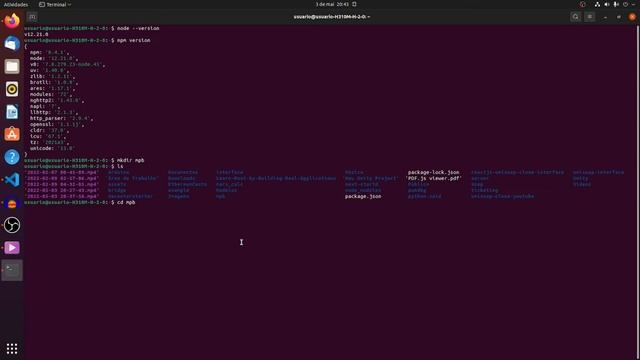
Task: Open LibreOffice Writer from the dock
Action: click(12, 112)
